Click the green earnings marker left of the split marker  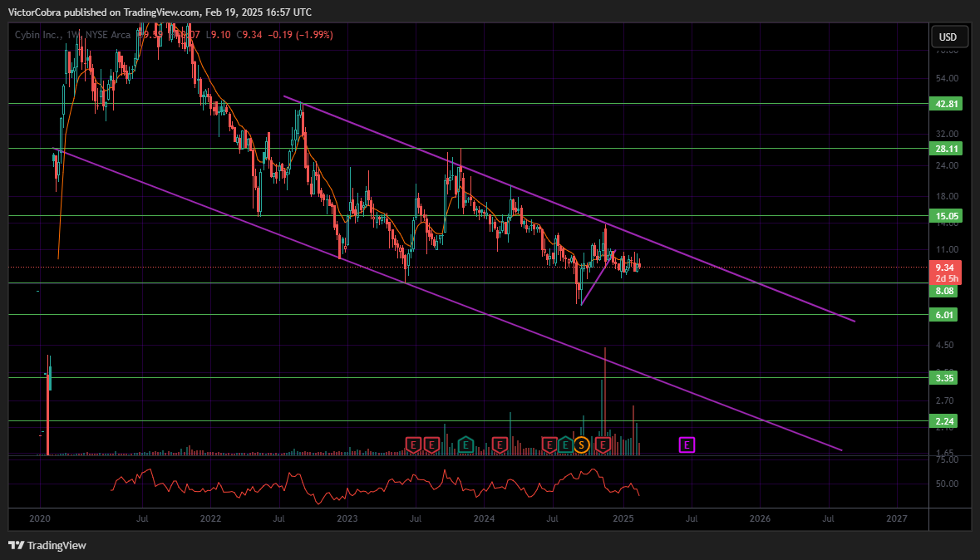565,445
